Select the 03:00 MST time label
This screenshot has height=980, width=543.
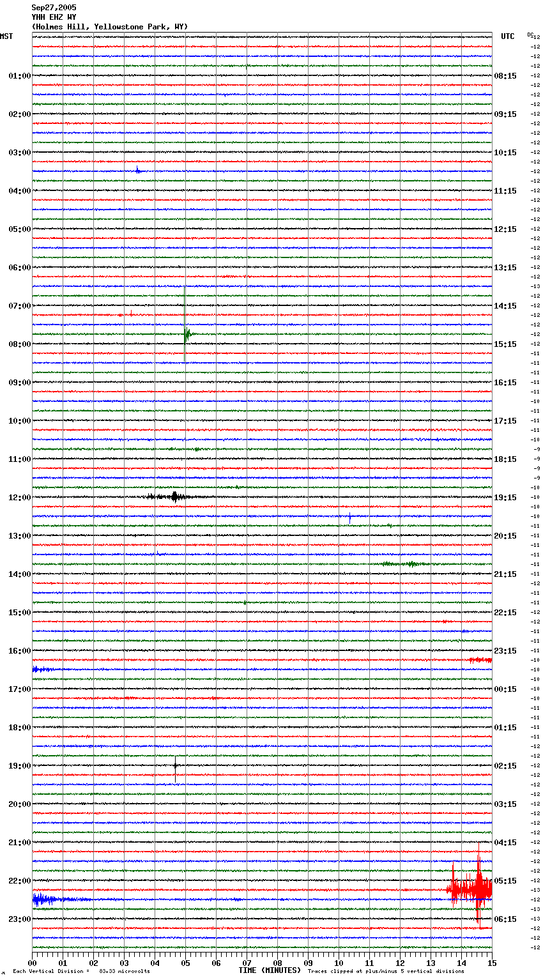tap(20, 153)
